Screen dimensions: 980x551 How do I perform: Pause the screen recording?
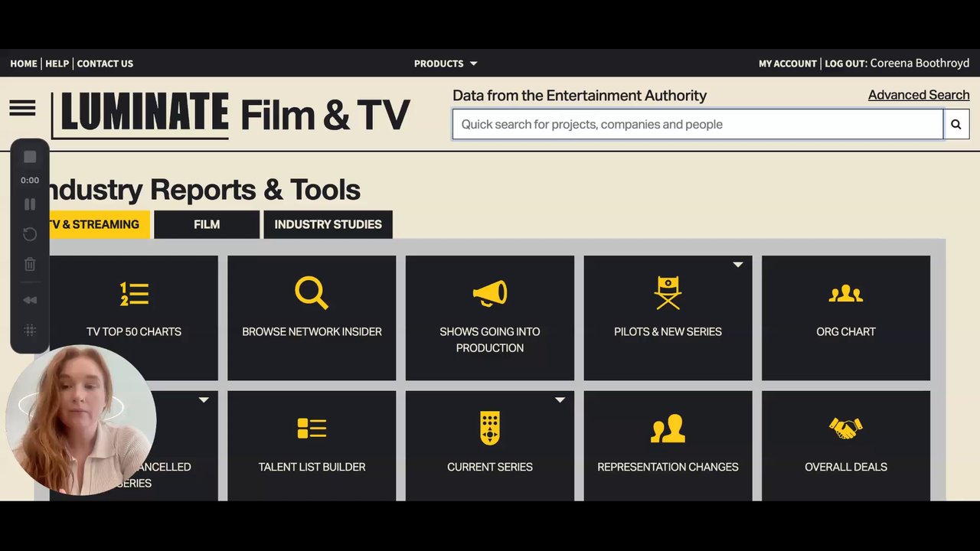[x=30, y=204]
